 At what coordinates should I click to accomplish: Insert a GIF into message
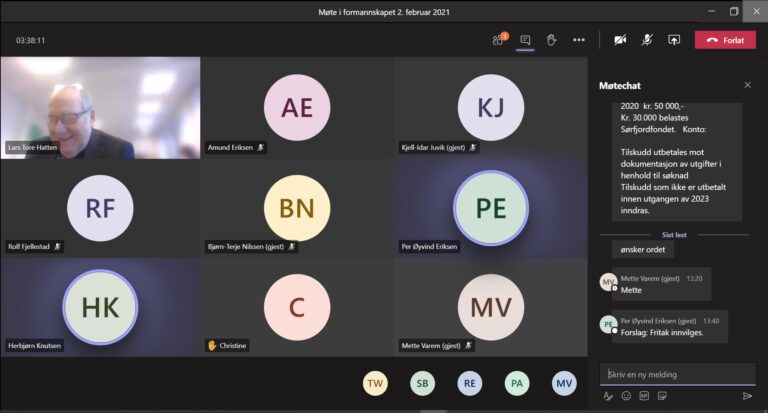[643, 396]
